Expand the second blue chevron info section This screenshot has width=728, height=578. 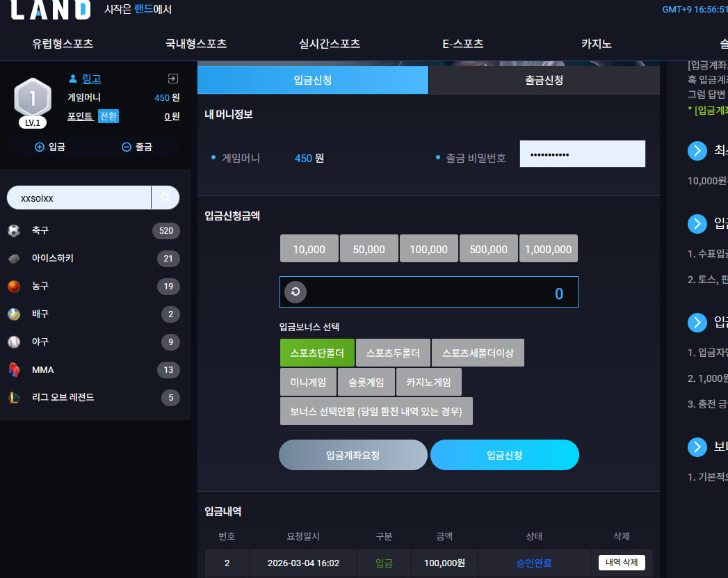pos(697,224)
